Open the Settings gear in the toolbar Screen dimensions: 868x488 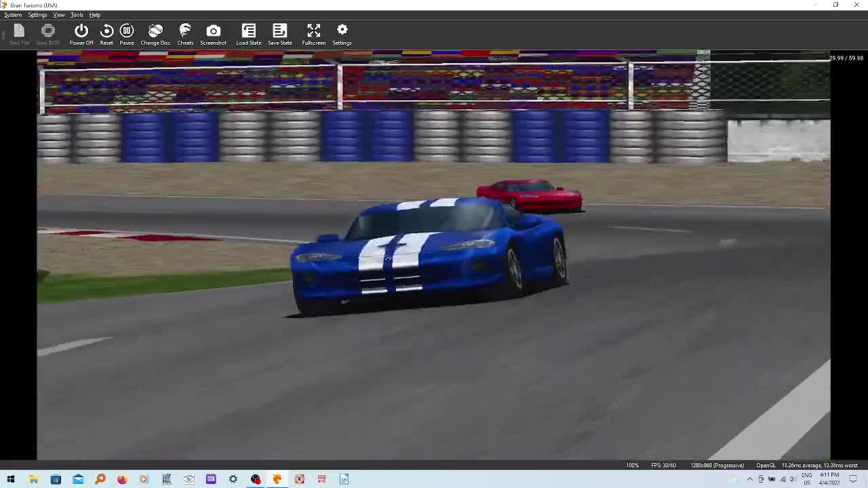pyautogui.click(x=342, y=35)
